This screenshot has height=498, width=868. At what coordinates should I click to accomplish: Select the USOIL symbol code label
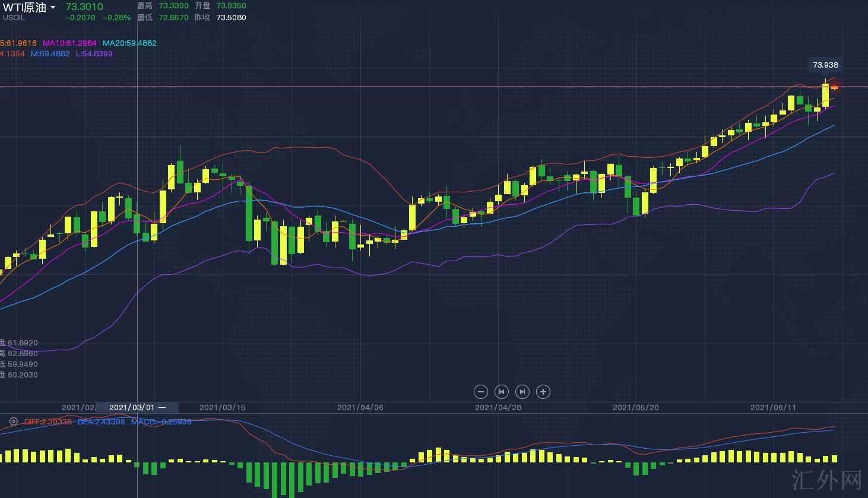pyautogui.click(x=14, y=18)
